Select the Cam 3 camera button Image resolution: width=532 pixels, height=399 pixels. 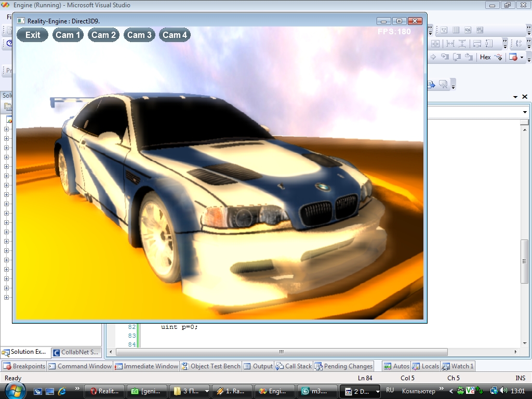point(139,35)
